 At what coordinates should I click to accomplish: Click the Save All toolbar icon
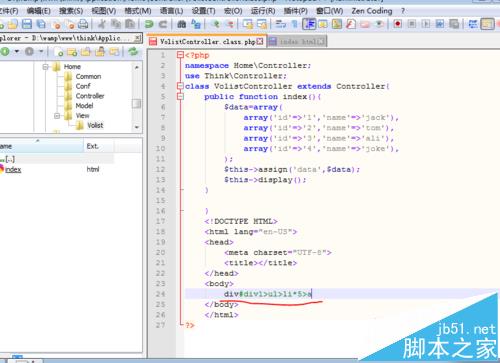coord(41,24)
